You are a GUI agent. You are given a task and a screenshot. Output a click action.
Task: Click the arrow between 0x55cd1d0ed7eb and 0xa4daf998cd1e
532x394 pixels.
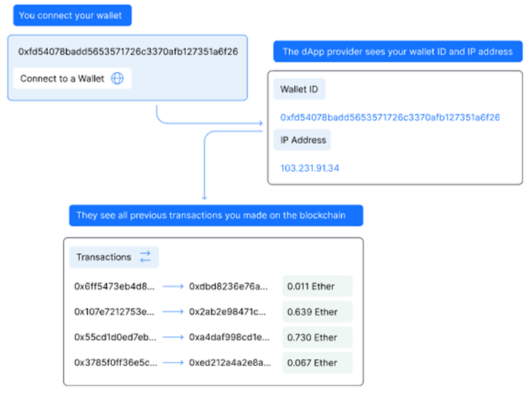coord(173,337)
